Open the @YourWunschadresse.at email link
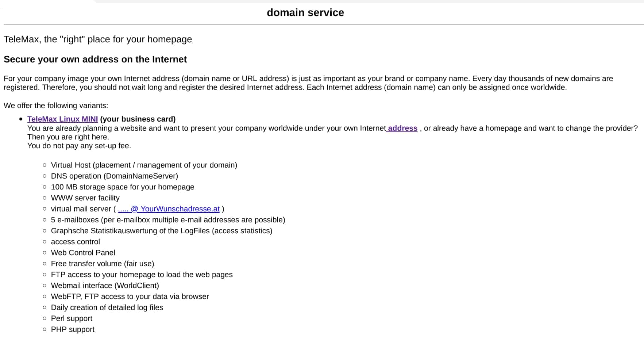 169,209
